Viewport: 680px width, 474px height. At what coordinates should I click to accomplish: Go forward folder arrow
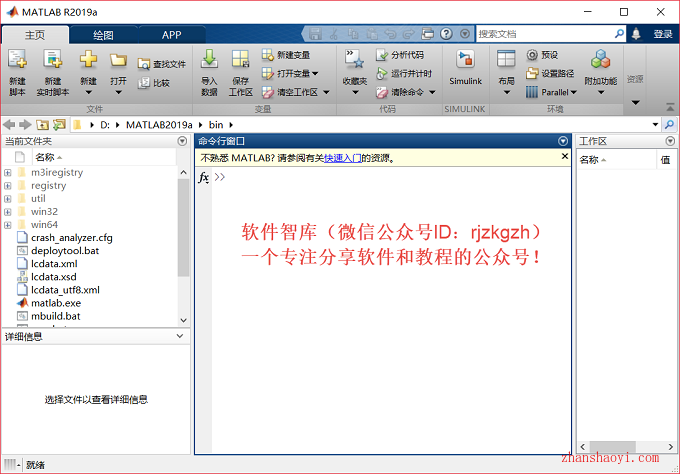[25, 125]
